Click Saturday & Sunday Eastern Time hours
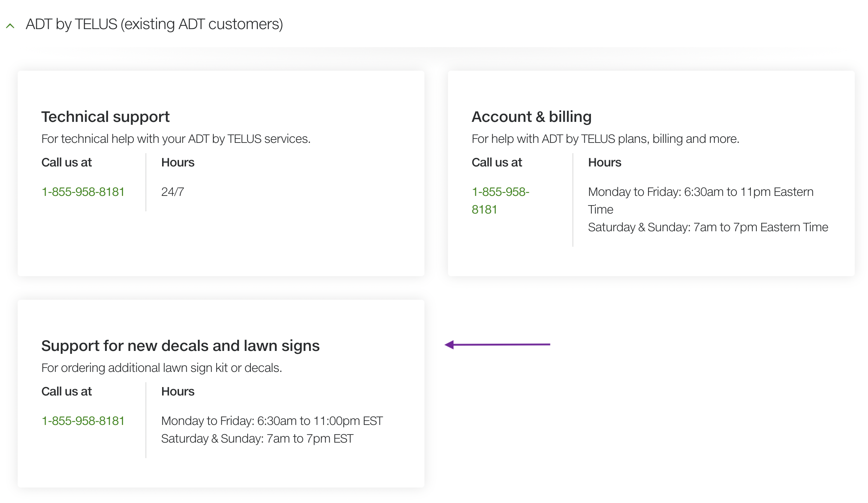Image resolution: width=868 pixels, height=503 pixels. tap(708, 227)
